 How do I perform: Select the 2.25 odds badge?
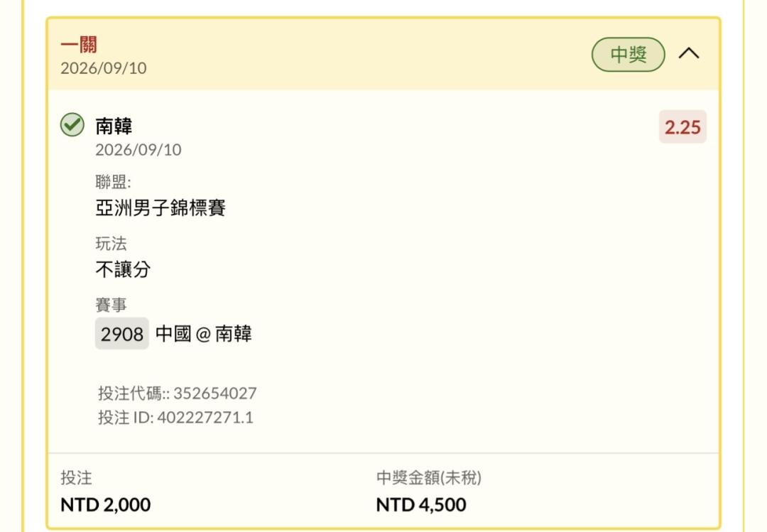click(x=682, y=127)
